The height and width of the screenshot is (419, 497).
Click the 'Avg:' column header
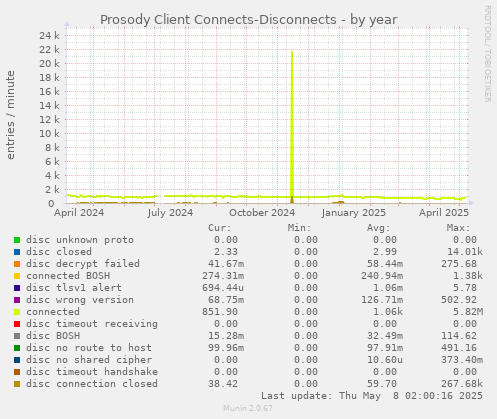[379, 228]
